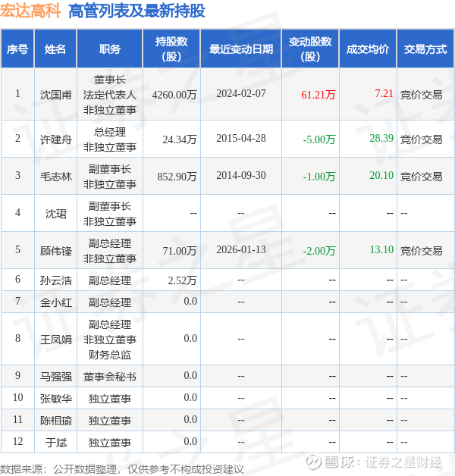The width and height of the screenshot is (455, 476).
Task: Click 竞价交易 in 顾伟锋's row
Action: coord(422,251)
